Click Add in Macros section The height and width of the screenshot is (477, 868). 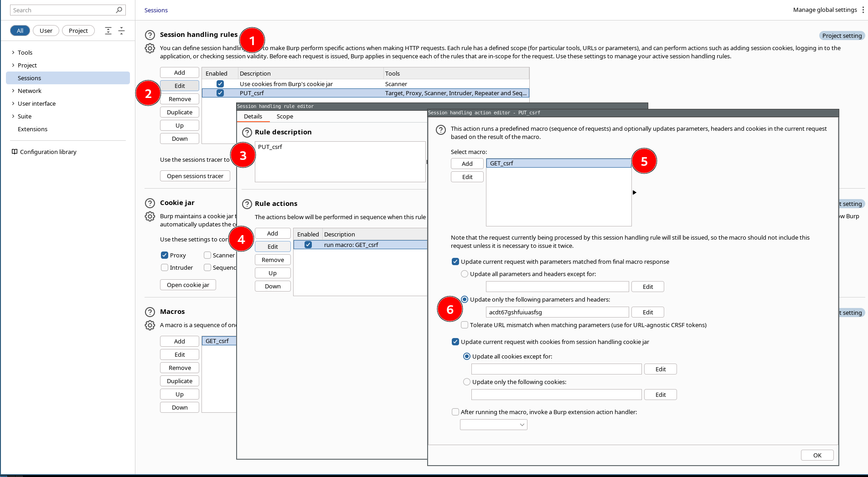(x=180, y=341)
